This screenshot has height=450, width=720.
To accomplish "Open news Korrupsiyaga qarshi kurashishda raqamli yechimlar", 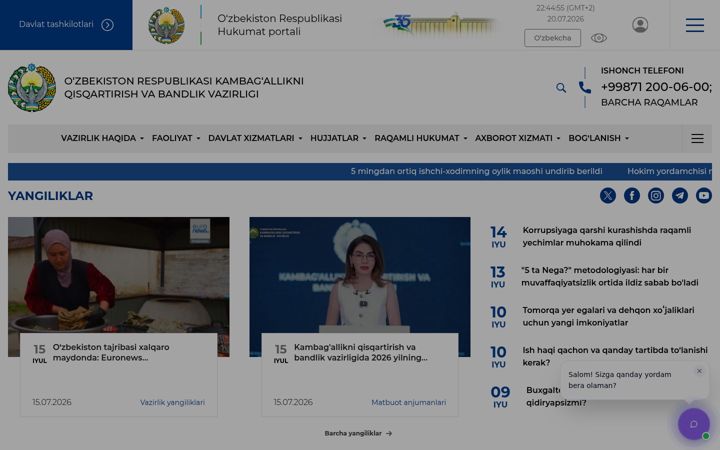I will pos(607,236).
